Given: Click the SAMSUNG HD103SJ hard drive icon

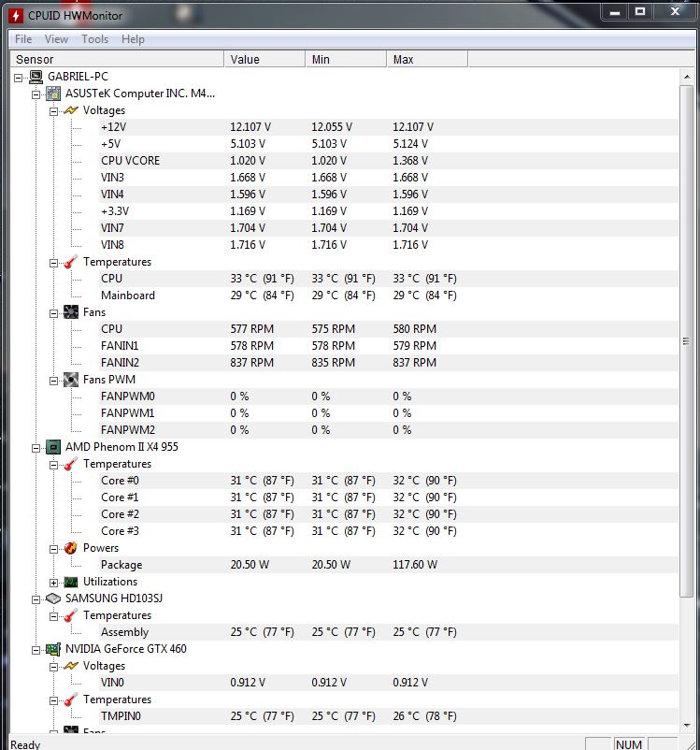Looking at the screenshot, I should 53,599.
